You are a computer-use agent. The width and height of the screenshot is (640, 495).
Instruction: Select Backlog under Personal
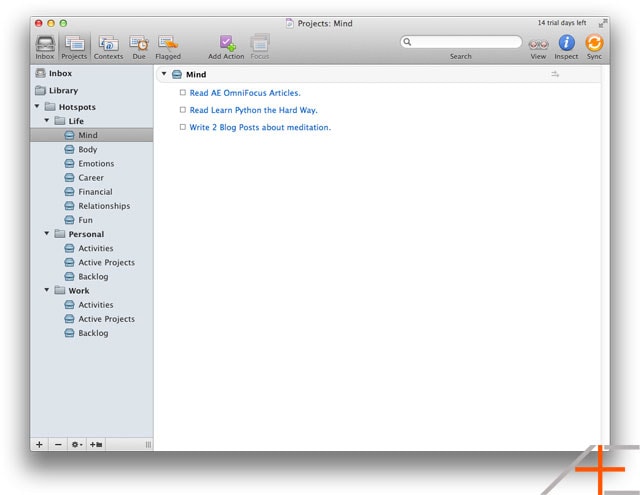pyautogui.click(x=92, y=277)
